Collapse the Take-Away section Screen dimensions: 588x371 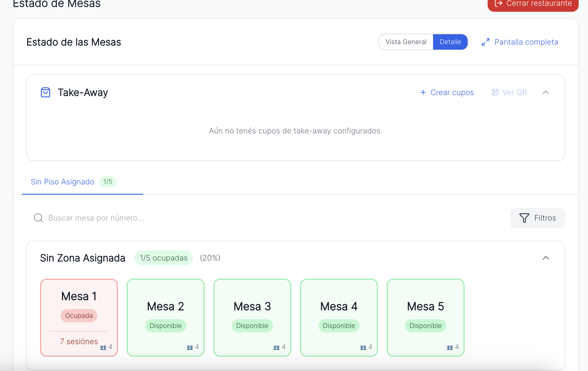point(546,92)
